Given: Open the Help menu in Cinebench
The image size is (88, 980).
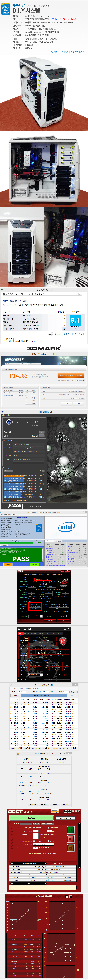Looking at the screenshot, I should click(x=8, y=415).
